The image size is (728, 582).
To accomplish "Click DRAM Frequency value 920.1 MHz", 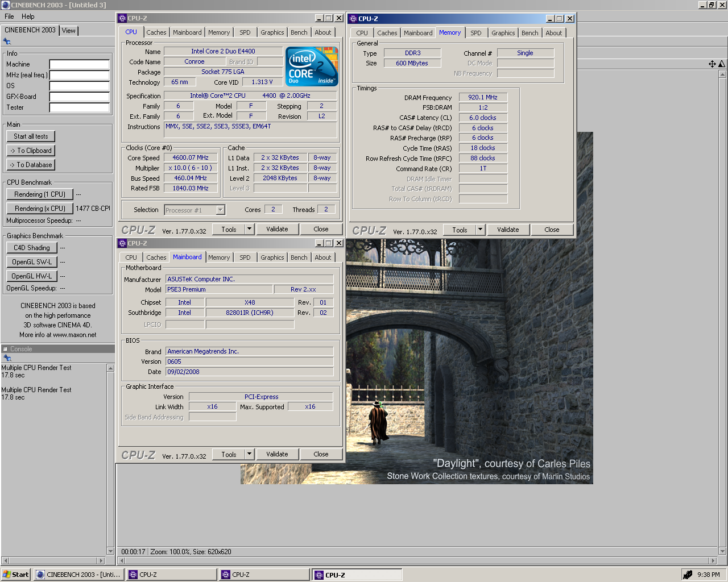I will point(483,97).
